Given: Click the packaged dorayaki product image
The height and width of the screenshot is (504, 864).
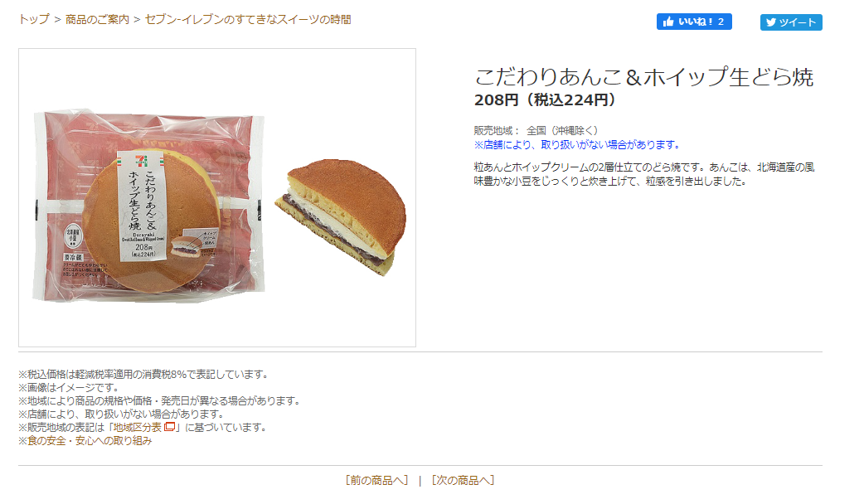Looking at the screenshot, I should tap(148, 206).
